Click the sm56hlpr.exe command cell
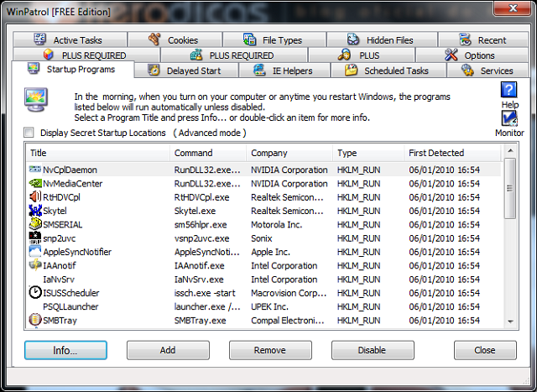This screenshot has height=392, width=537. (201, 224)
